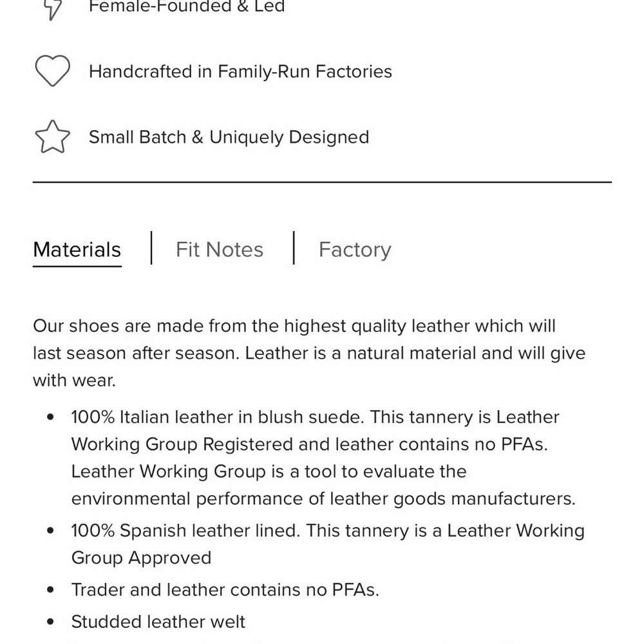This screenshot has height=644, width=644.
Task: Click the 100% Italian leather bullet text
Action: point(324,458)
